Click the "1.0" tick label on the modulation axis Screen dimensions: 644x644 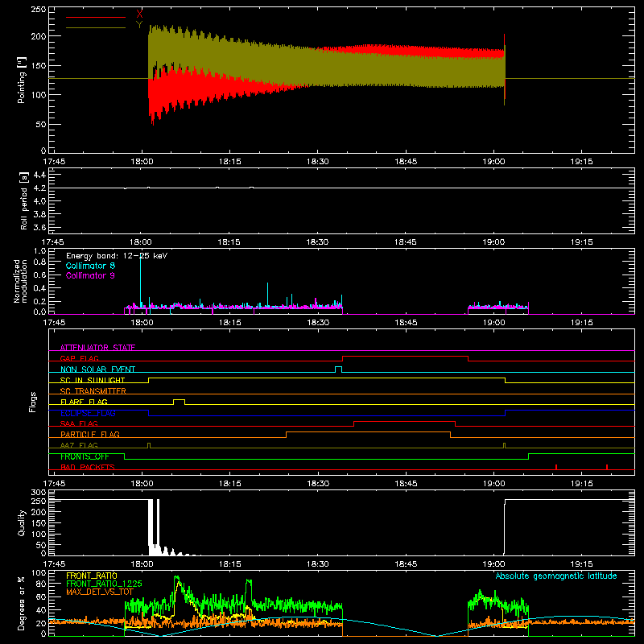[39, 251]
